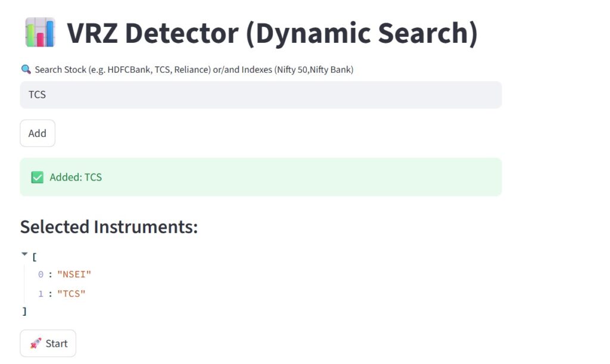
Task: Click inside the stock search text field
Action: 260,94
